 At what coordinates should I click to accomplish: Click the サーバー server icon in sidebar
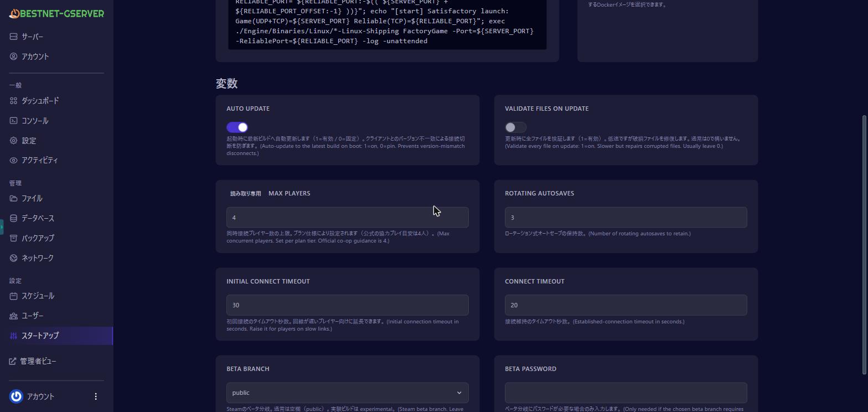tap(14, 37)
